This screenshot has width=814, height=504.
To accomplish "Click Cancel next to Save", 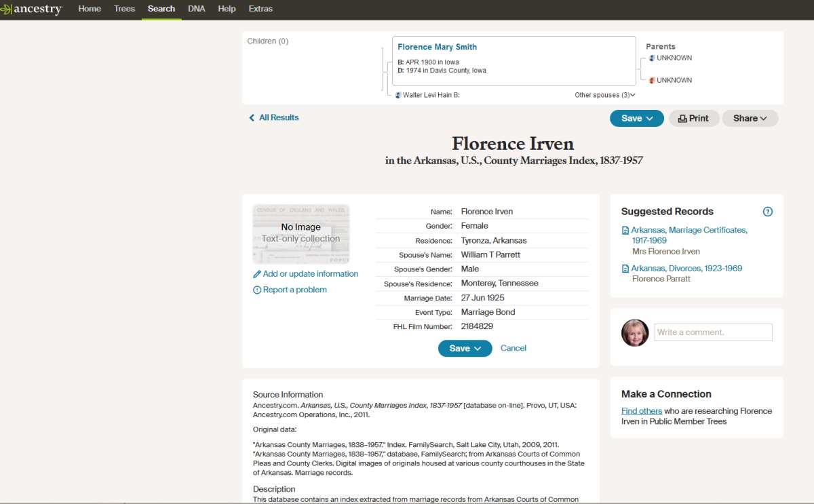I will 513,348.
